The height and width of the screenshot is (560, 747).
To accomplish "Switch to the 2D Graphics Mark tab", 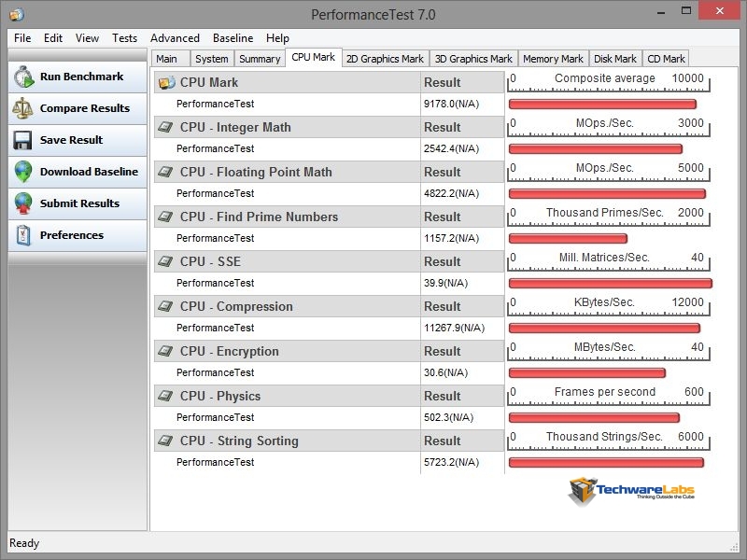I will 385,59.
